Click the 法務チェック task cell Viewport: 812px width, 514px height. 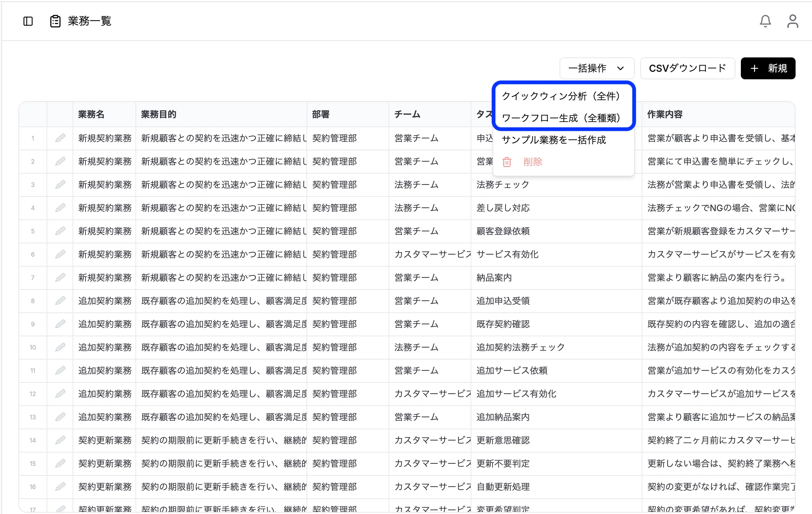(x=556, y=185)
